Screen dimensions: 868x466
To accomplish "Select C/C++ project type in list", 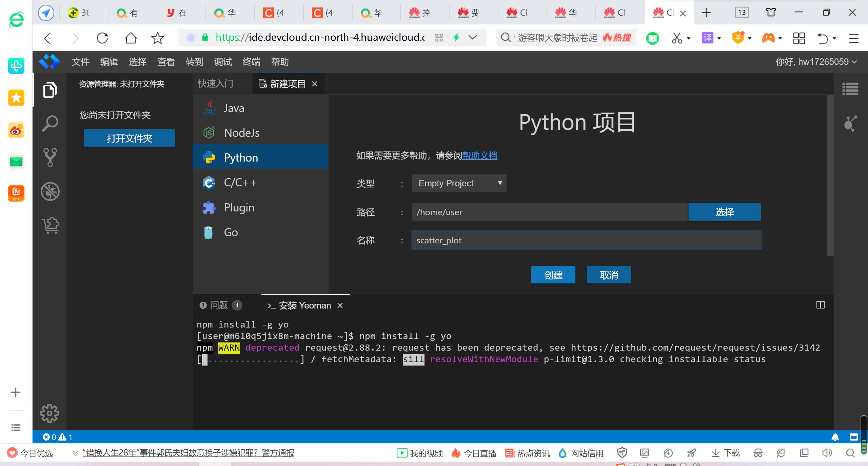I will (x=240, y=183).
